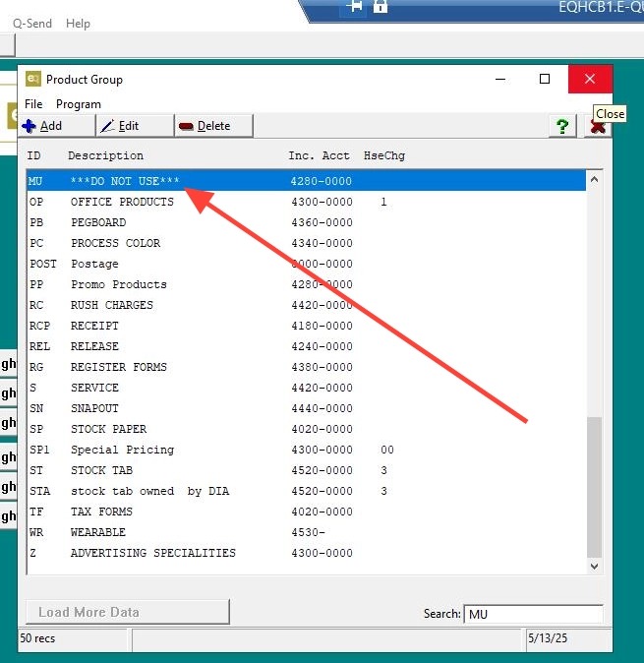The image size is (644, 663).
Task: Click the lock icon in top blue bar
Action: click(381, 6)
